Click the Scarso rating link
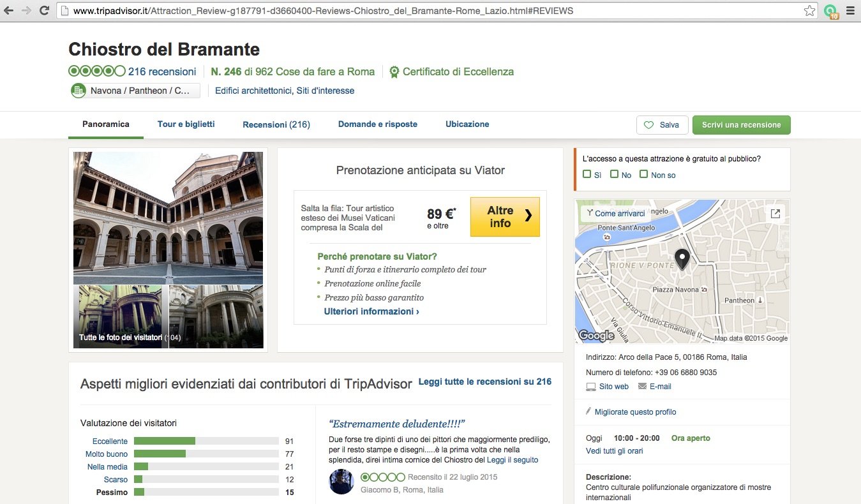861x504 pixels. [116, 480]
